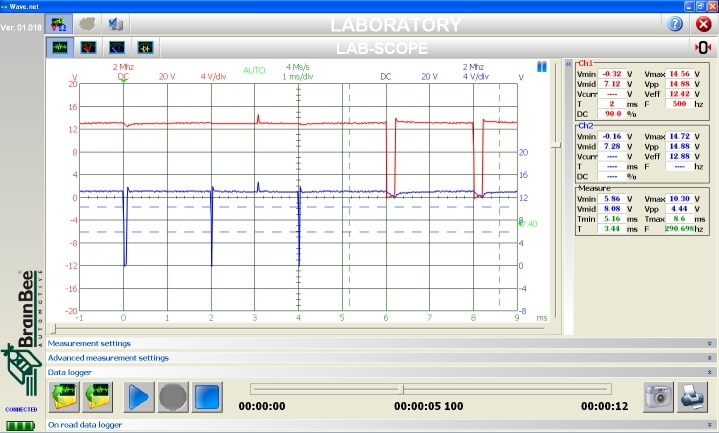719x433 pixels.
Task: Click the green AUTO trigger mode label
Action: [254, 71]
